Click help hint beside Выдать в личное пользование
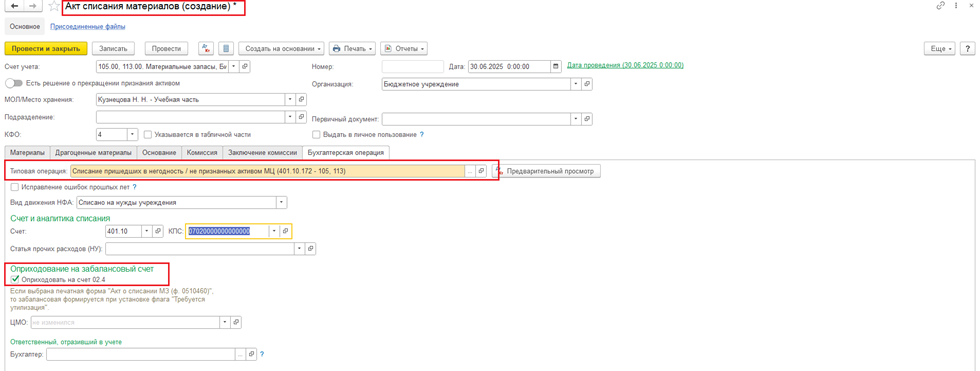This screenshot has height=371, width=980. click(x=422, y=134)
